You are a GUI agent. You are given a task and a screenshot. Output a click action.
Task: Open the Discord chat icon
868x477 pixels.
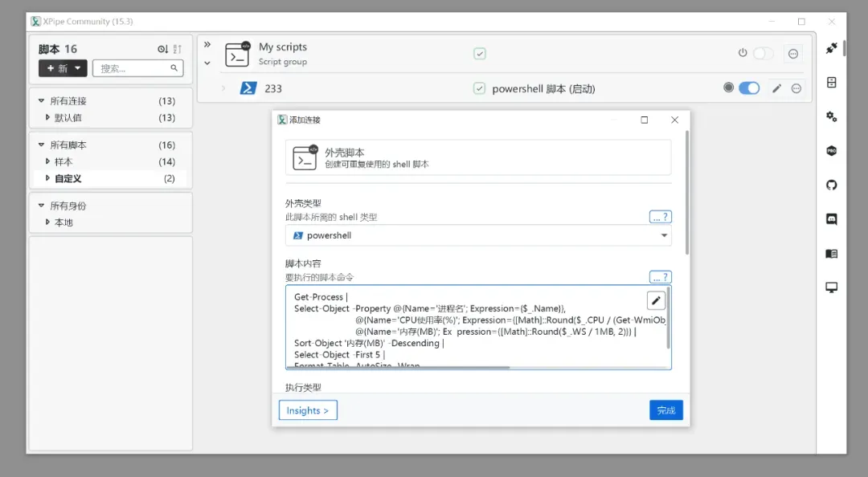coord(832,219)
